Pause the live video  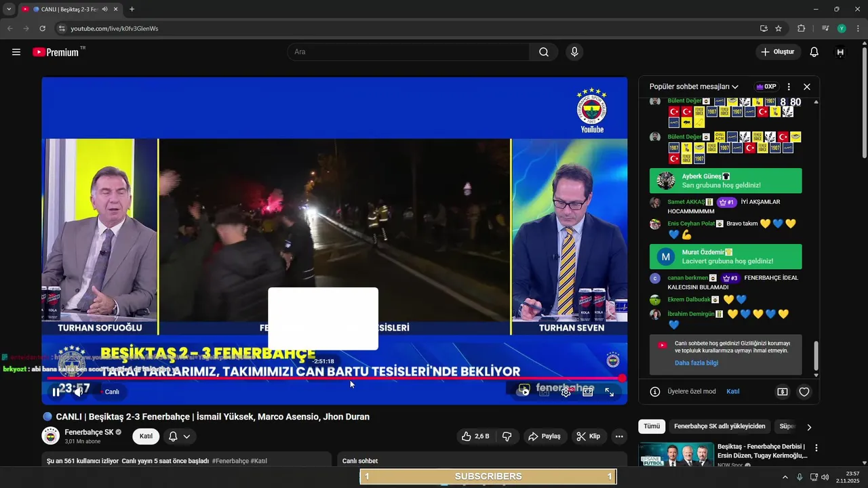point(56,392)
